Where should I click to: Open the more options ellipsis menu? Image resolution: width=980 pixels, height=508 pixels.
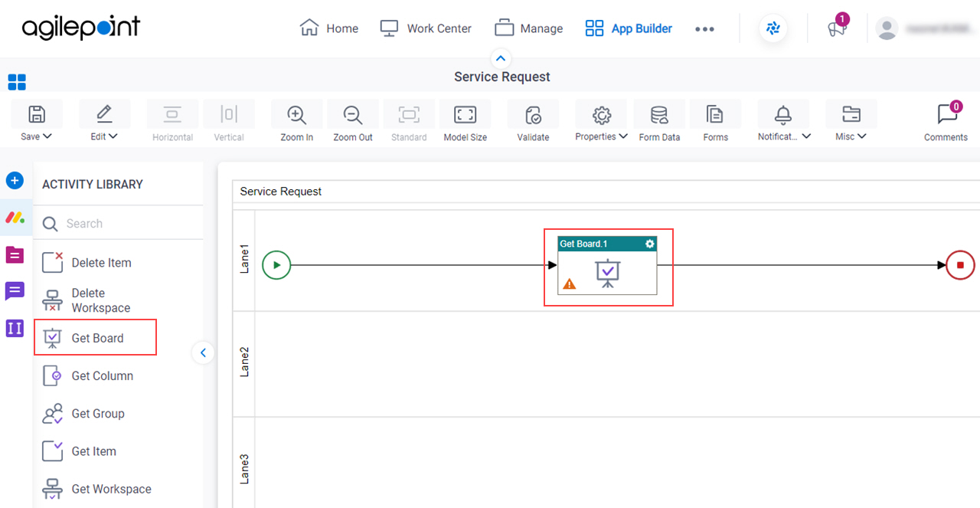(704, 29)
